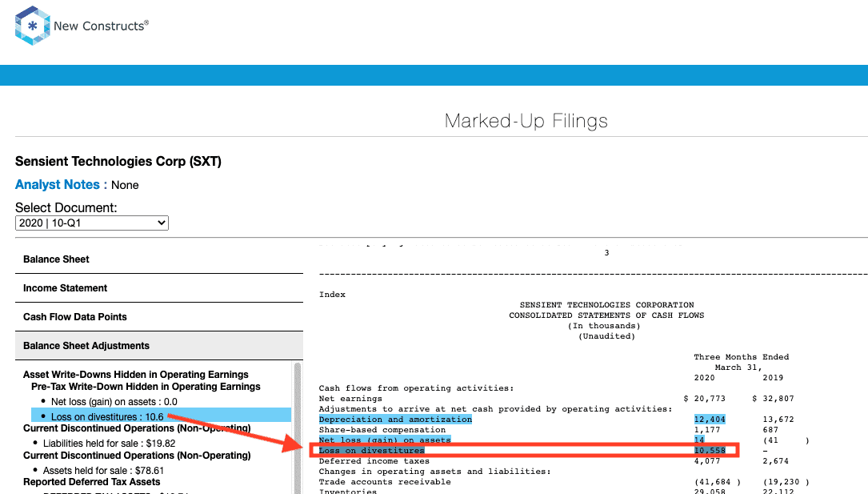Click the Net earnings $ 20,773 value
Image resolution: width=868 pixels, height=494 pixels.
pyautogui.click(x=704, y=399)
